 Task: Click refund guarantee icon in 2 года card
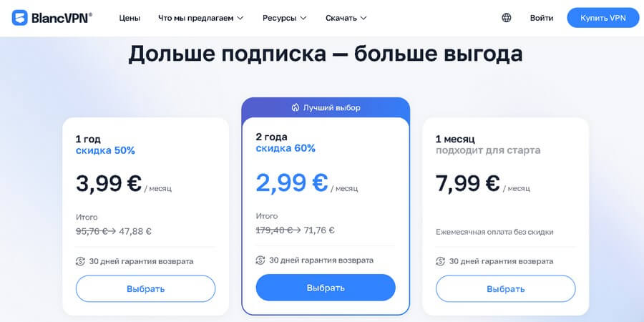click(x=260, y=260)
